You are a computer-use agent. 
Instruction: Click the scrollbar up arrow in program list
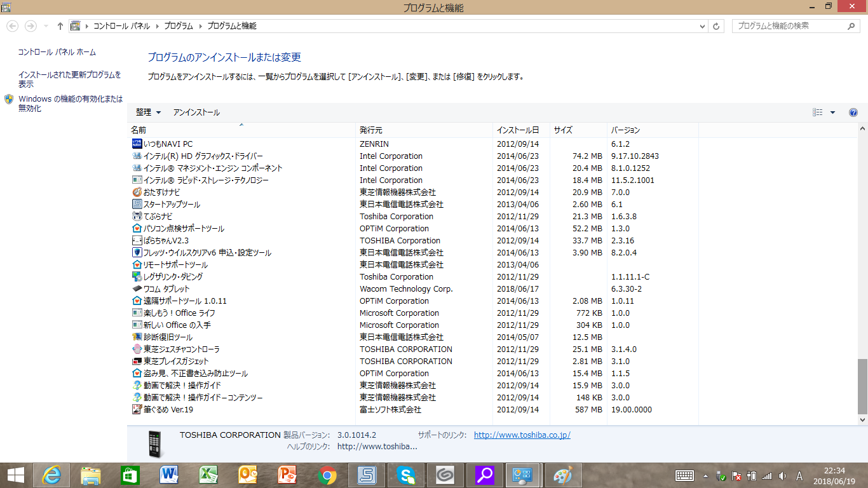862,129
